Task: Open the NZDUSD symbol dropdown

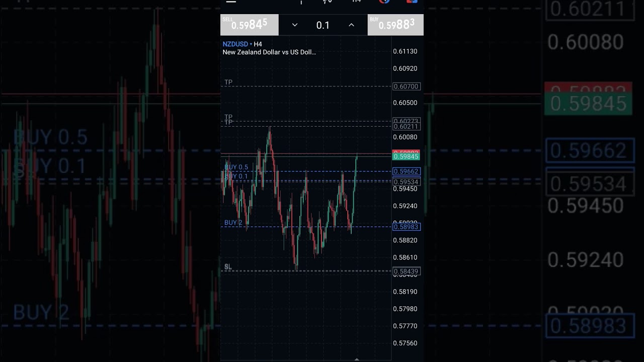Action: point(237,44)
